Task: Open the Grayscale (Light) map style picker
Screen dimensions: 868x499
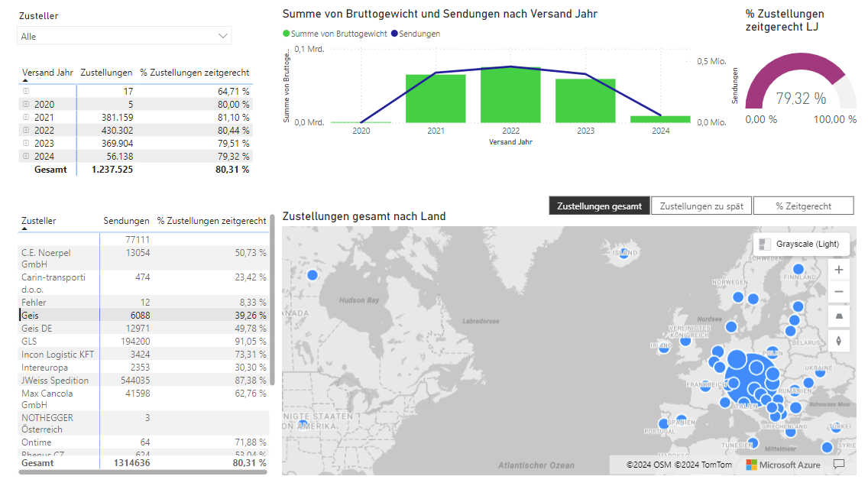Action: click(x=802, y=244)
